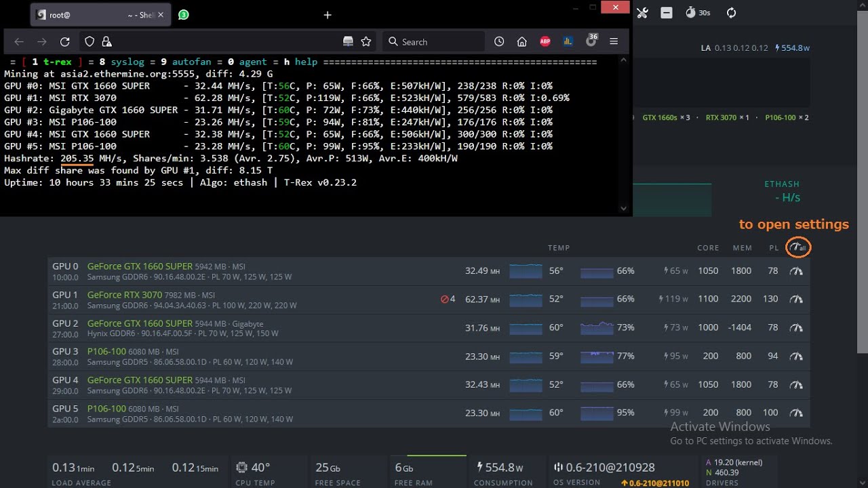This screenshot has height=488, width=868.
Task: Click GPU 2 fan speed graph at 73%
Action: coord(597,327)
